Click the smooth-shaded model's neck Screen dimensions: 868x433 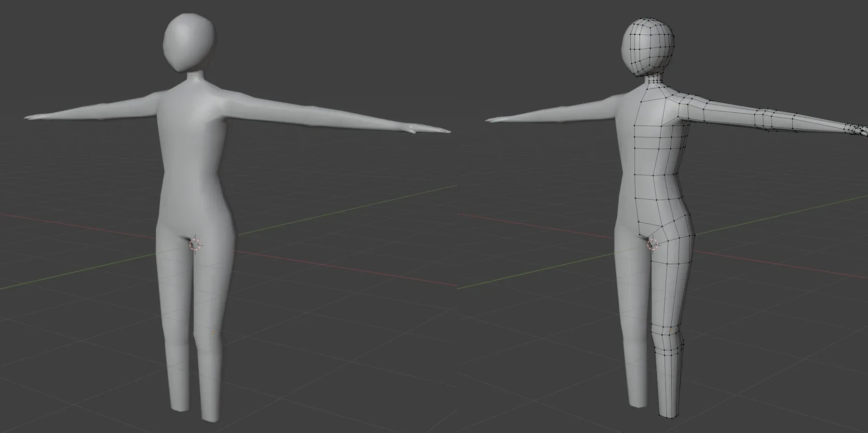tap(194, 80)
